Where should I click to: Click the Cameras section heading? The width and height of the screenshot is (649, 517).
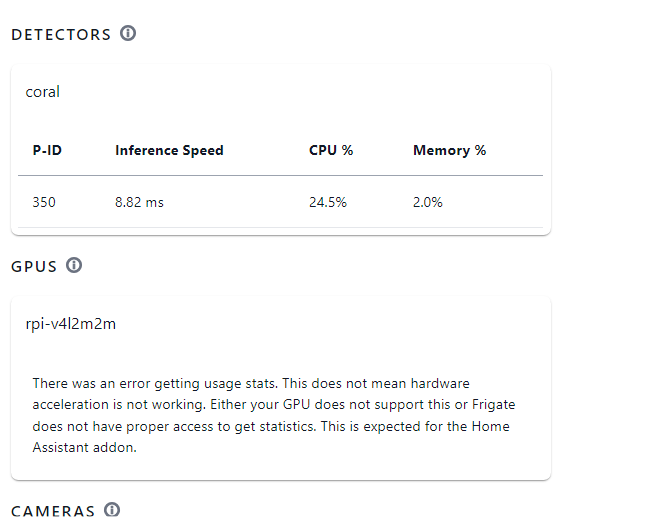click(53, 510)
